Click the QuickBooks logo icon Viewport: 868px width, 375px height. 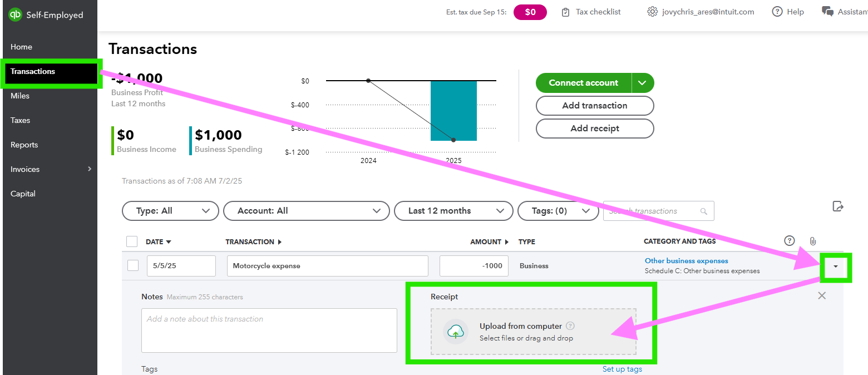[15, 15]
